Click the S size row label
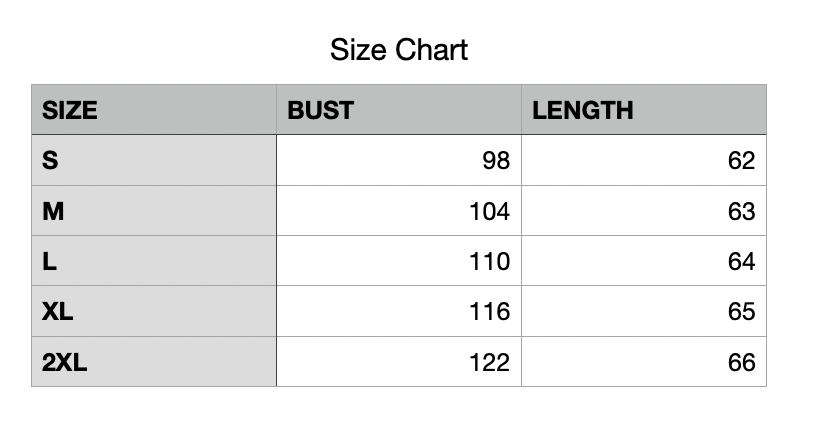Image resolution: width=816 pixels, height=442 pixels. click(x=50, y=160)
